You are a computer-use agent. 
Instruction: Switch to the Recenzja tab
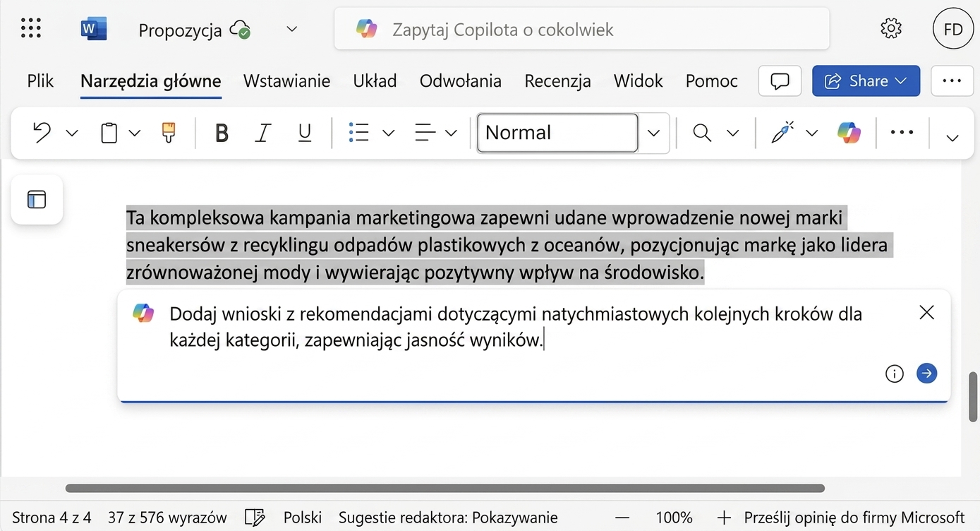click(557, 80)
